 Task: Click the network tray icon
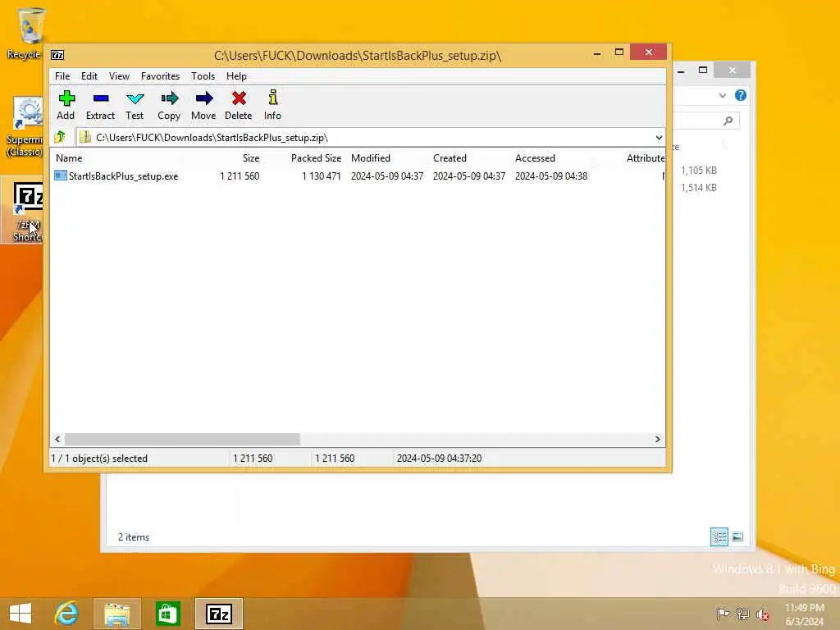742,614
